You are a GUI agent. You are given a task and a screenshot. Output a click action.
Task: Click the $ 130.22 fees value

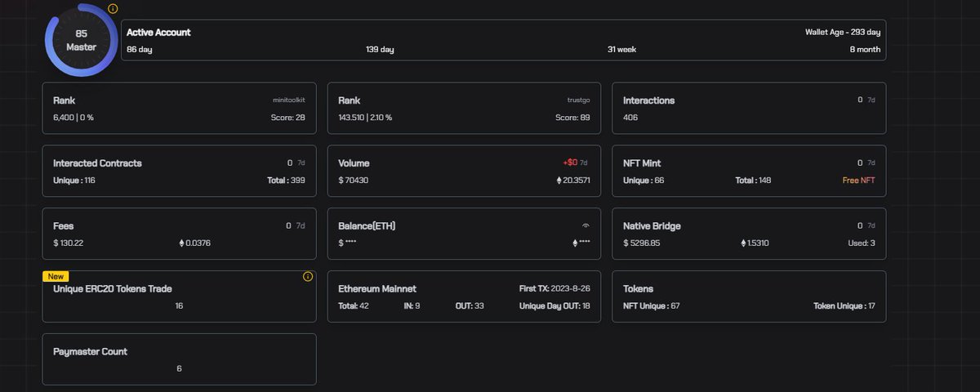click(x=69, y=243)
